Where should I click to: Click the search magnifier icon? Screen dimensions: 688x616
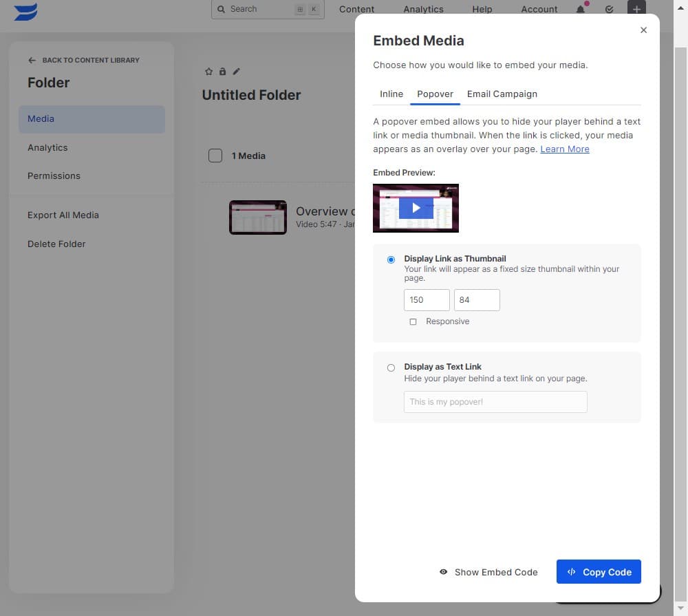pos(221,9)
